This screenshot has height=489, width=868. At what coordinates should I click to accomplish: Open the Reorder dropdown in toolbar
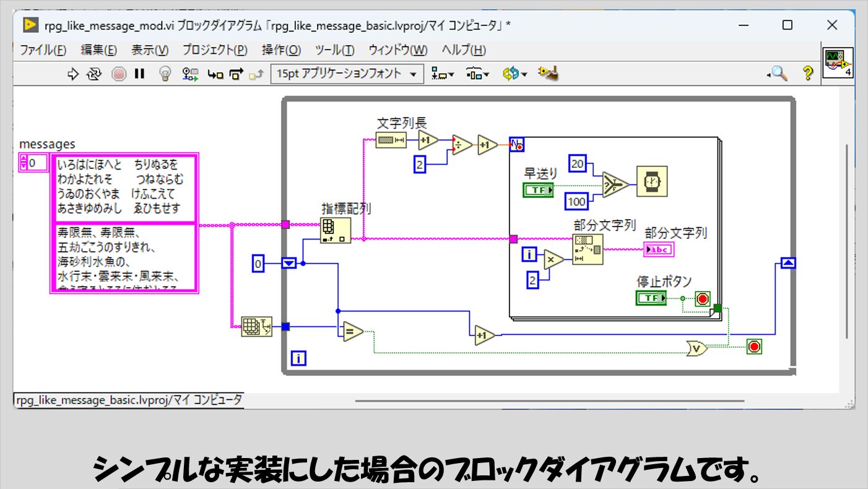click(x=514, y=74)
